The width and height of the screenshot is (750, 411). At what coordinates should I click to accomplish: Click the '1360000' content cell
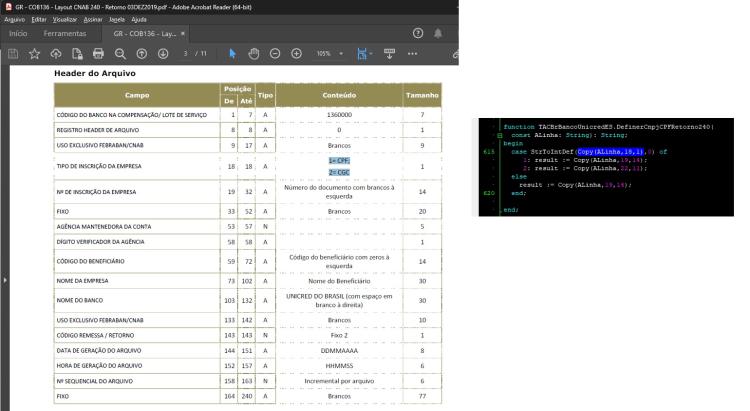pos(339,115)
